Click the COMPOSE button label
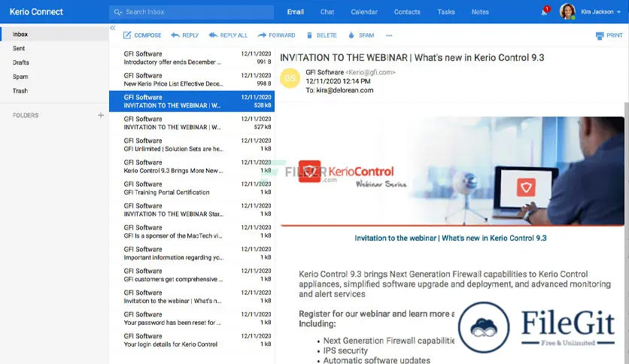Image resolution: width=629 pixels, height=364 pixels. coord(147,35)
